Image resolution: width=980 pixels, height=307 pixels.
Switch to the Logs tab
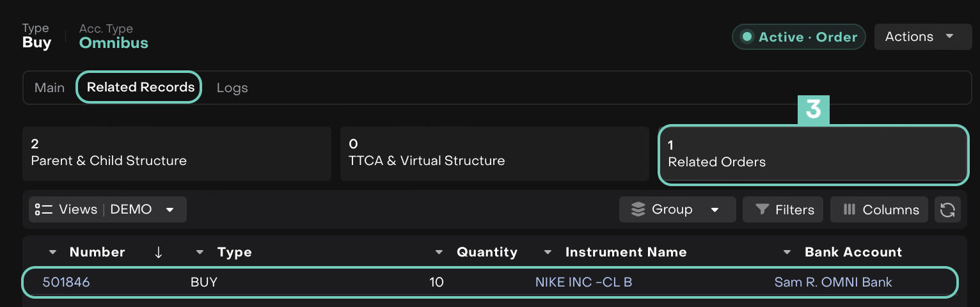(x=232, y=88)
